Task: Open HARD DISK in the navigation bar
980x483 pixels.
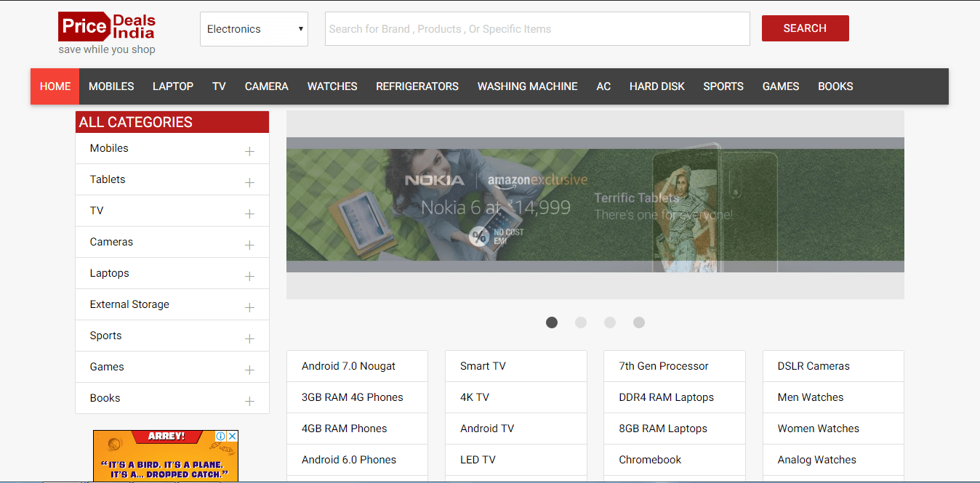Action: pos(657,86)
